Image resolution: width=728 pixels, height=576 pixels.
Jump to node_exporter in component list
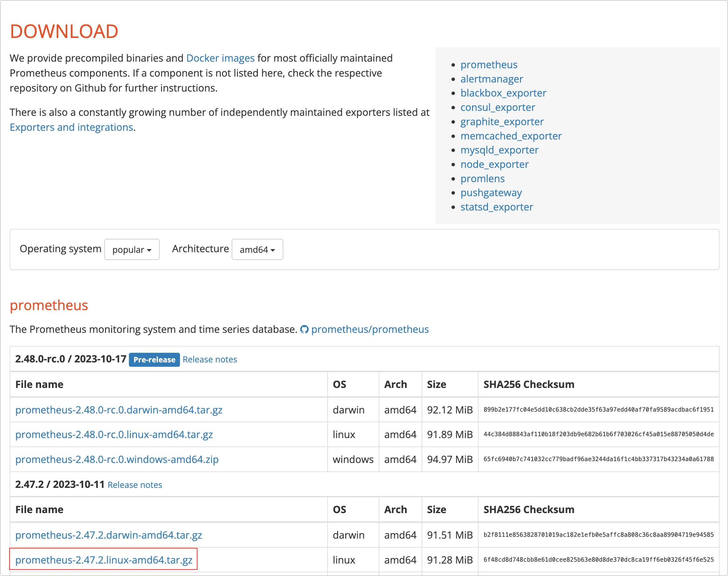pyautogui.click(x=494, y=164)
